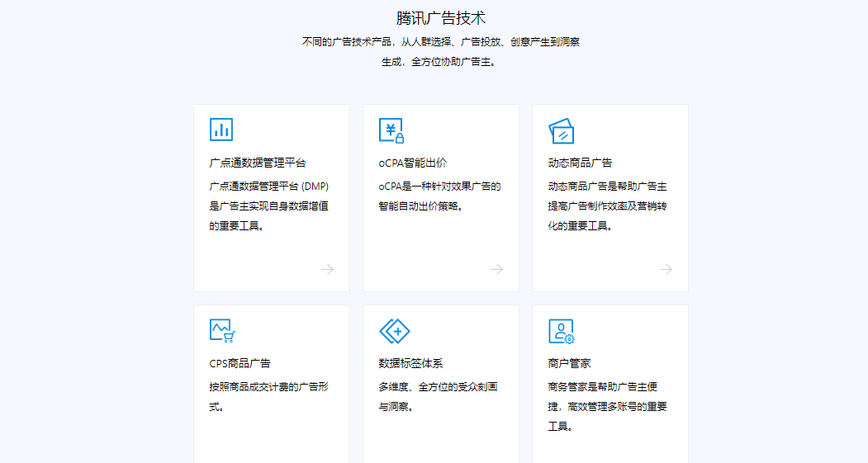Follow the arrow in 动态商品广告 card
The image size is (868, 463).
click(x=666, y=269)
